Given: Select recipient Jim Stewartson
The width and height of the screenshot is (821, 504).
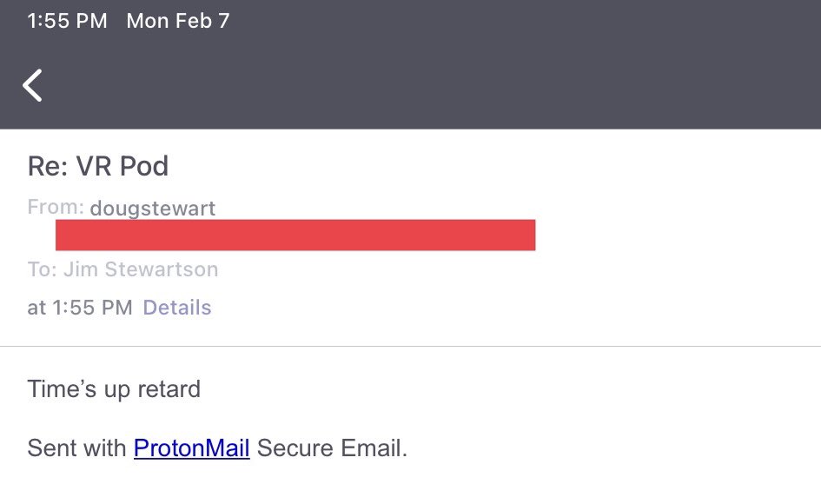Looking at the screenshot, I should 141,269.
